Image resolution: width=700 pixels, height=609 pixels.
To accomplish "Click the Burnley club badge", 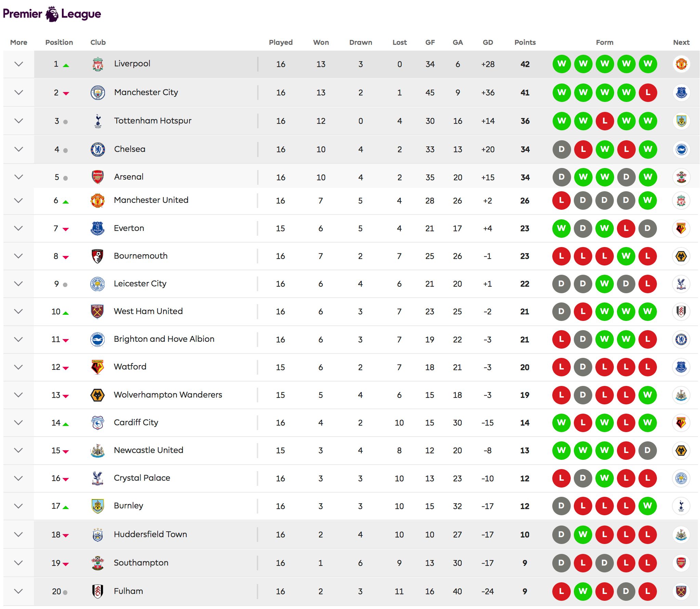I will (97, 506).
